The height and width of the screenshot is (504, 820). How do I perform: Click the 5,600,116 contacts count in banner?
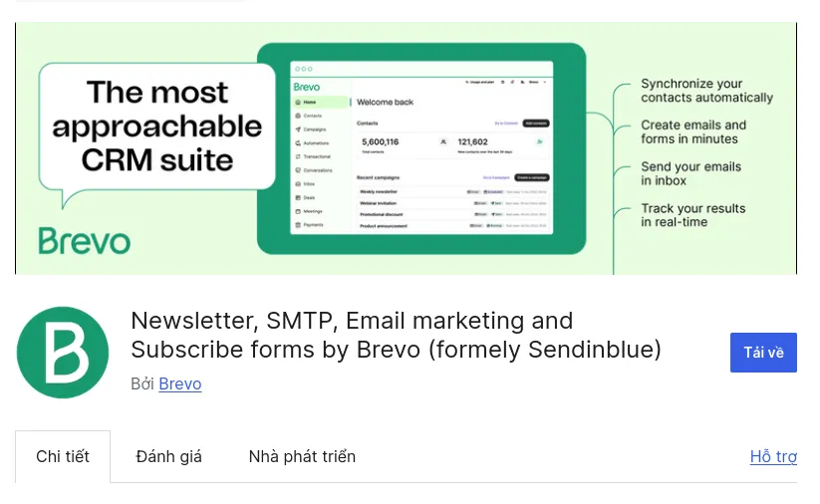point(381,141)
